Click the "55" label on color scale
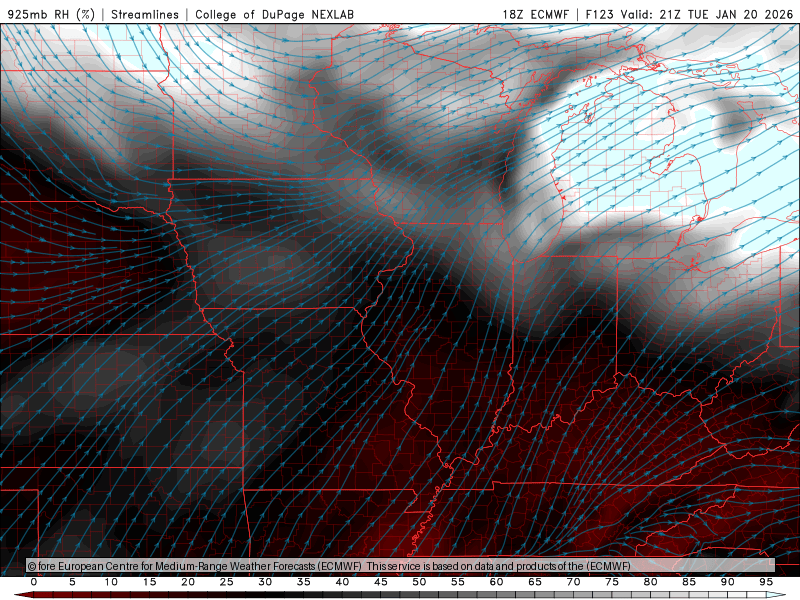 tap(458, 582)
